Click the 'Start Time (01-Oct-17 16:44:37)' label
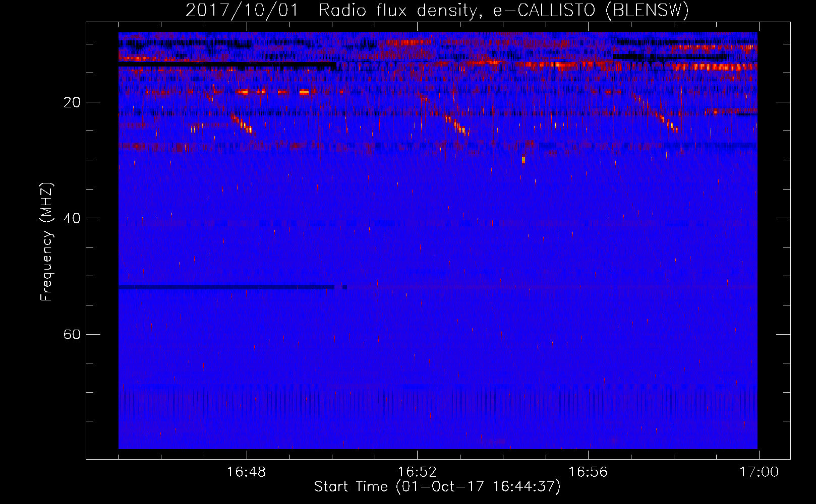Viewport: 816px width, 504px height. click(x=437, y=487)
